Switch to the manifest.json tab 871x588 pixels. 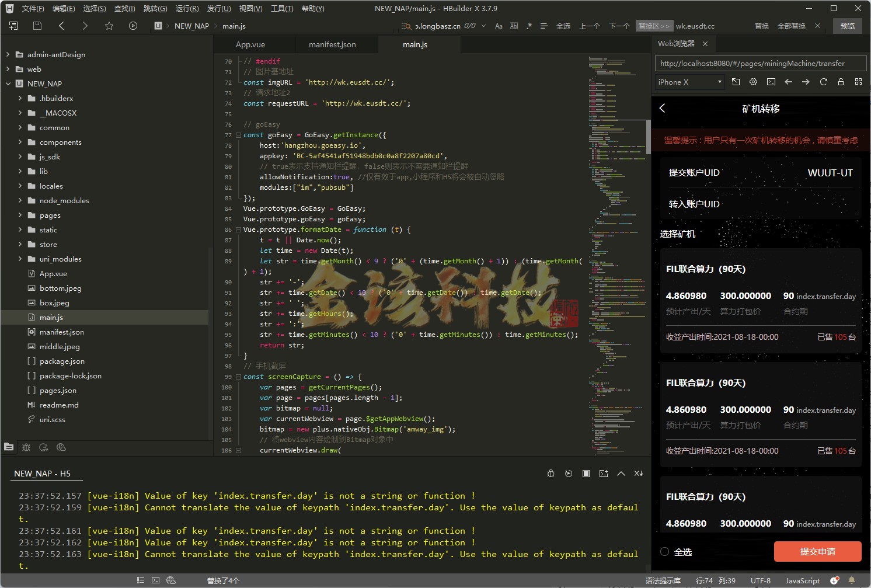point(332,45)
